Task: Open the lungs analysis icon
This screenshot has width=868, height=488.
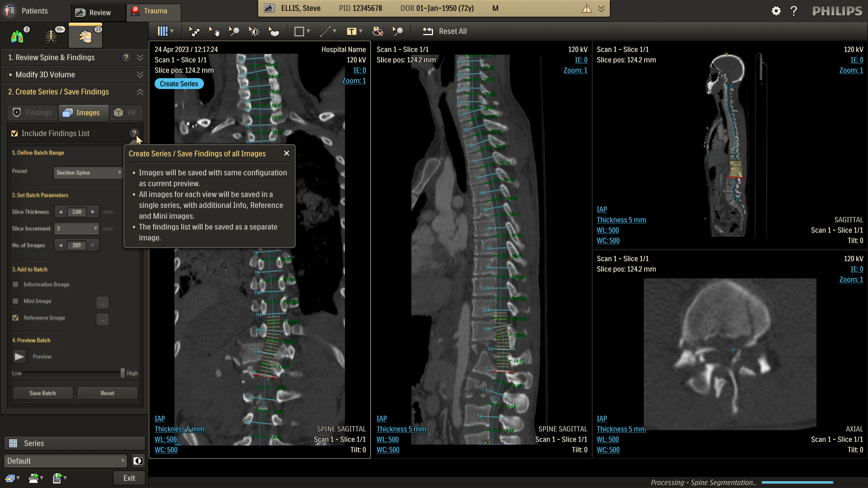Action: [x=18, y=36]
